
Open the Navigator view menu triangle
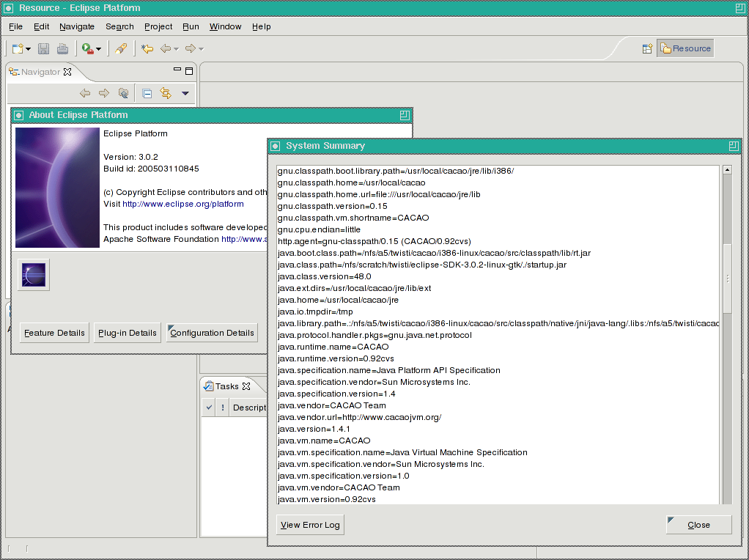185,93
